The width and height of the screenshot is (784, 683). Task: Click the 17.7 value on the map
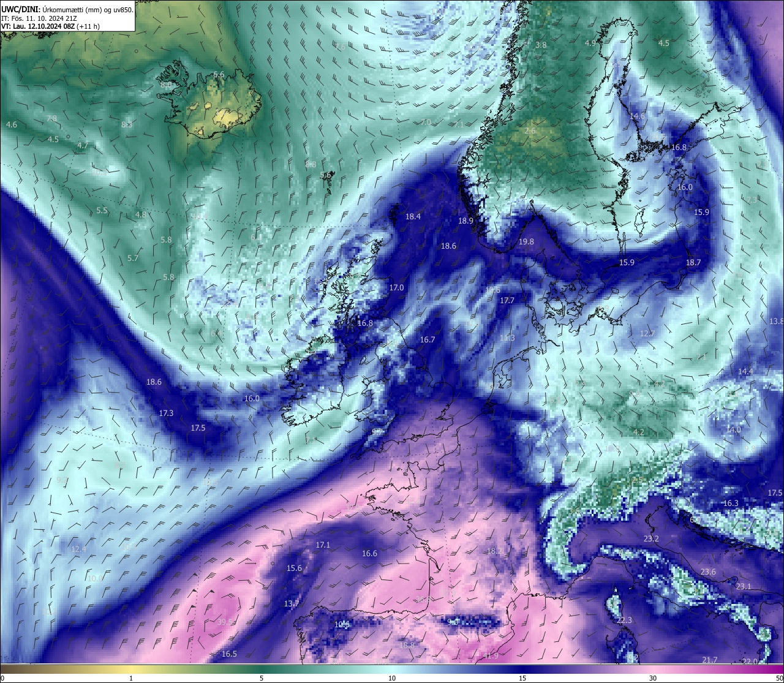click(x=507, y=301)
